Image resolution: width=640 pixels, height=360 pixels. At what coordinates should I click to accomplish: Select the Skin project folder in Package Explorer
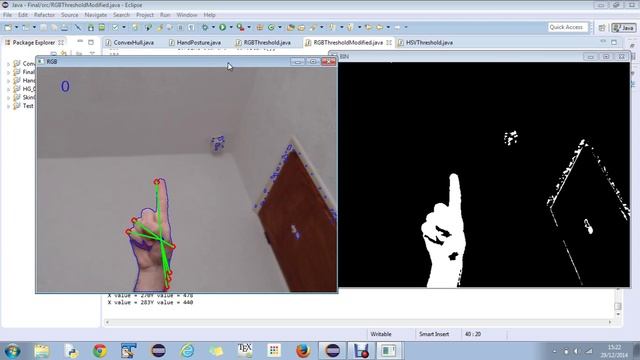pos(24,97)
